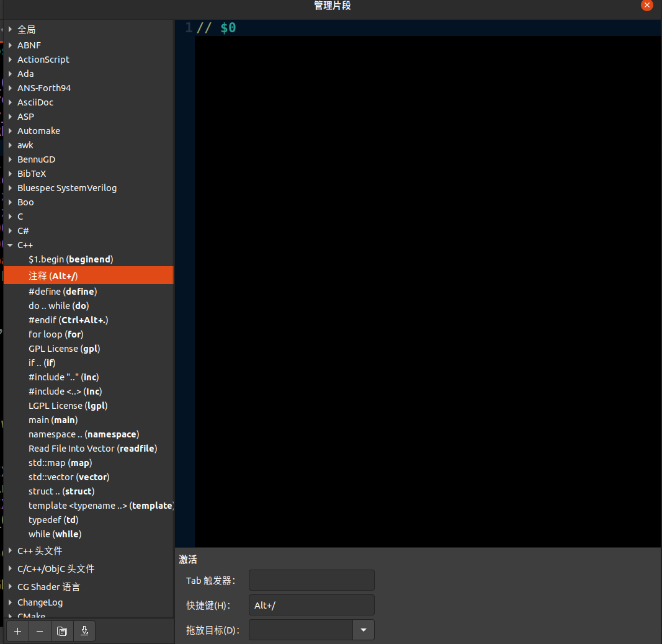Close the 管理片段 dialog
This screenshot has width=662, height=644.
[x=647, y=6]
